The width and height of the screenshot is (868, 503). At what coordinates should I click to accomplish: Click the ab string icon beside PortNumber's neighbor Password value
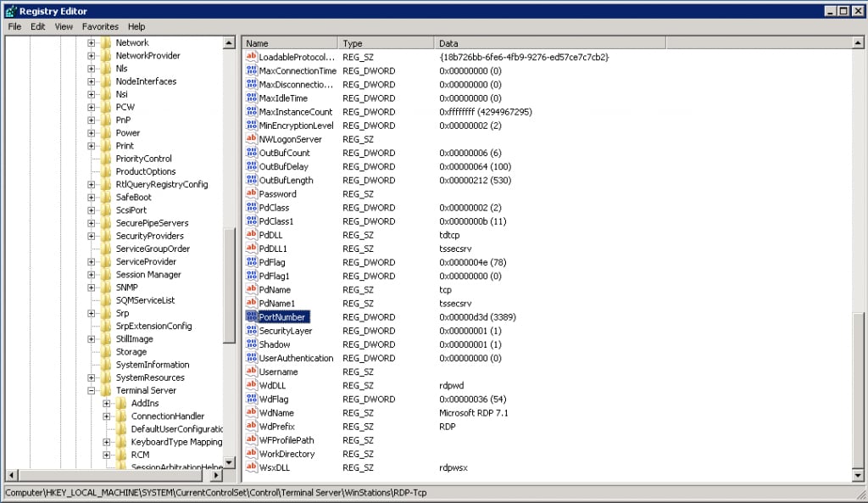[x=252, y=193]
